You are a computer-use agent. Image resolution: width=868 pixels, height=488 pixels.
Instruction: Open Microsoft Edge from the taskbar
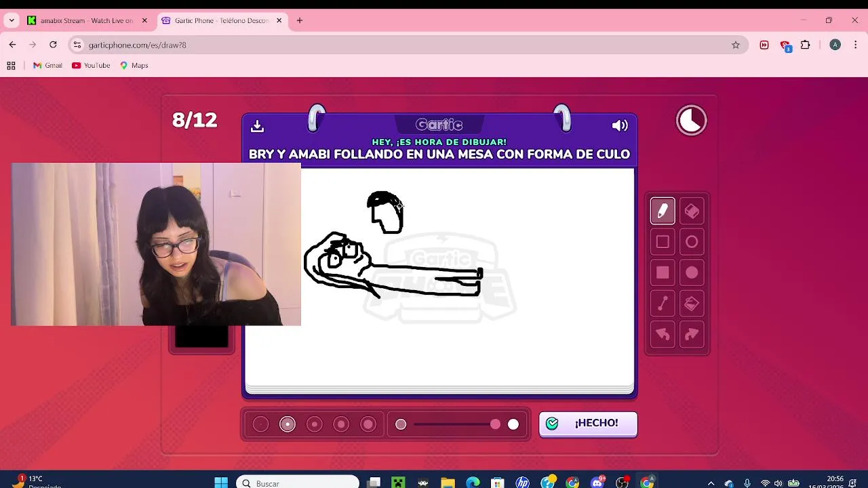473,483
